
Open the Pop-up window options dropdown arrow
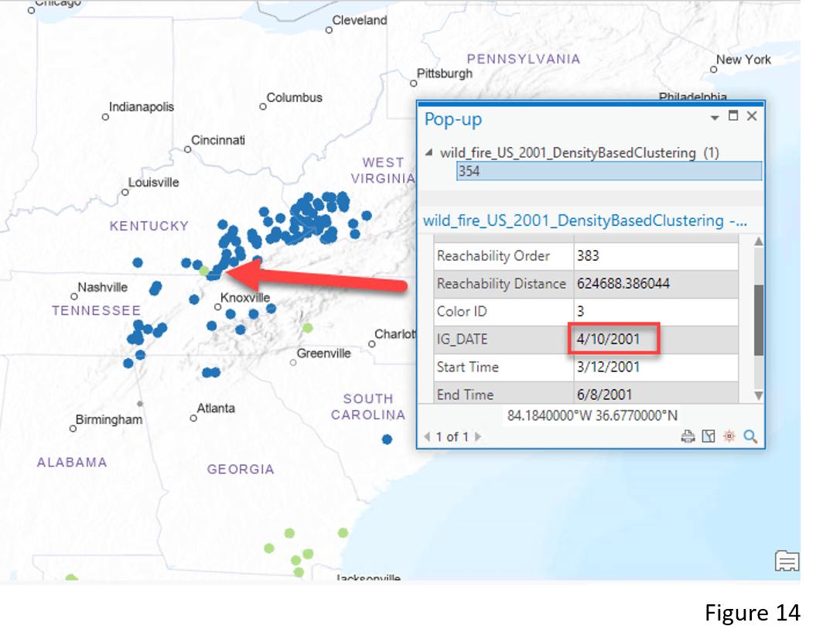click(x=715, y=118)
